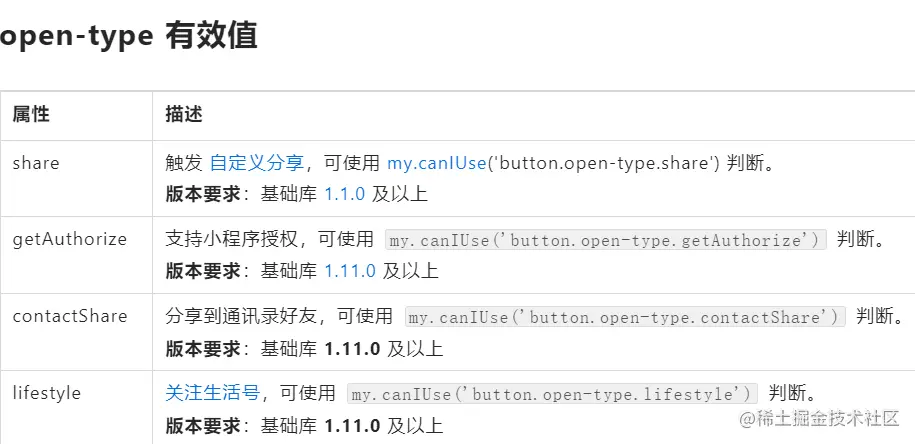The image size is (915, 444).
Task: Click the my.canIUse link in share row
Action: (436, 163)
